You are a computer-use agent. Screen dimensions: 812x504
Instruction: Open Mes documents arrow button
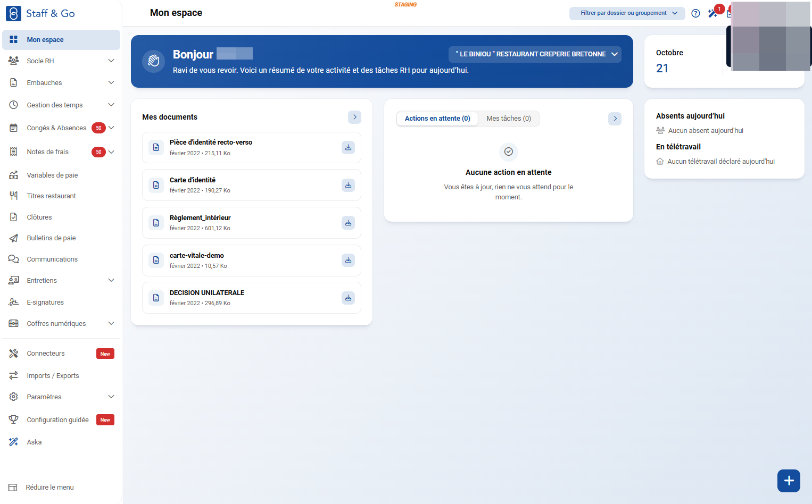tap(355, 117)
